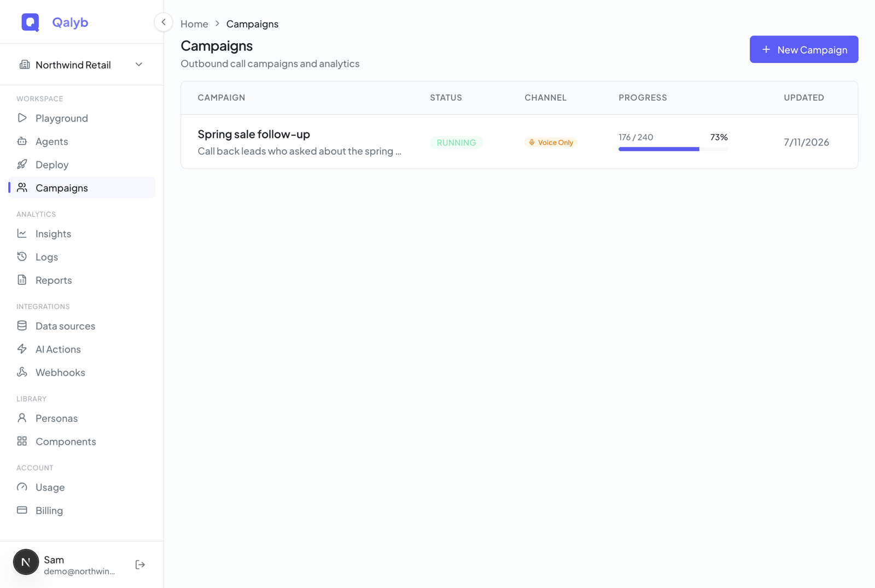Click the AI Actions lightning icon

click(22, 349)
